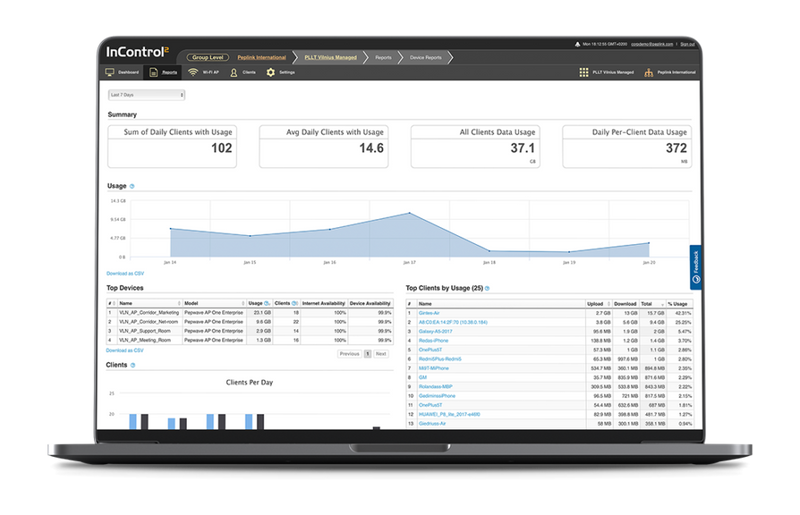This screenshot has height=515, width=800.
Task: Open the Settings gear icon
Action: (270, 72)
